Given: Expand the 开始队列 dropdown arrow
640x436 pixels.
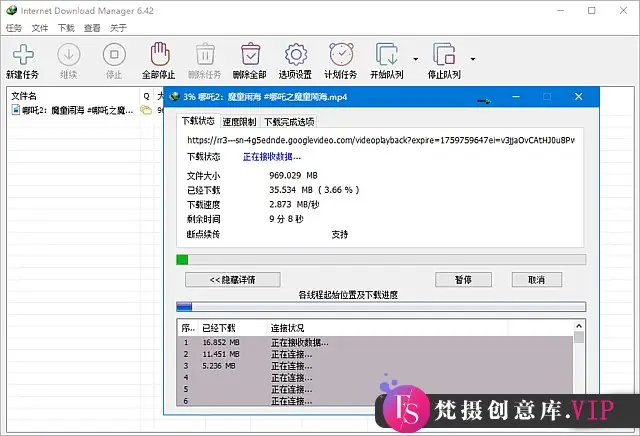Looking at the screenshot, I should tap(416, 59).
